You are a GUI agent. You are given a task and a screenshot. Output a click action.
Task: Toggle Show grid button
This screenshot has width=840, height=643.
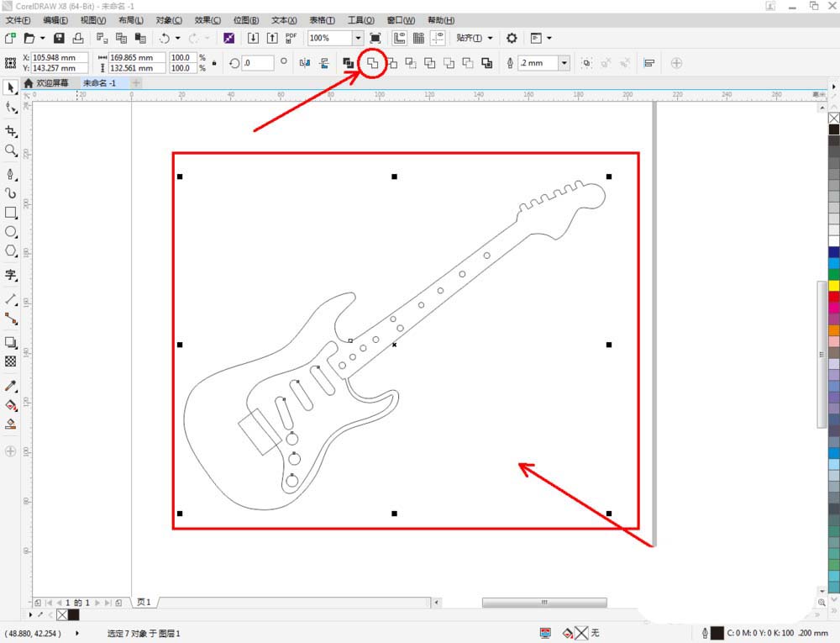pos(418,38)
